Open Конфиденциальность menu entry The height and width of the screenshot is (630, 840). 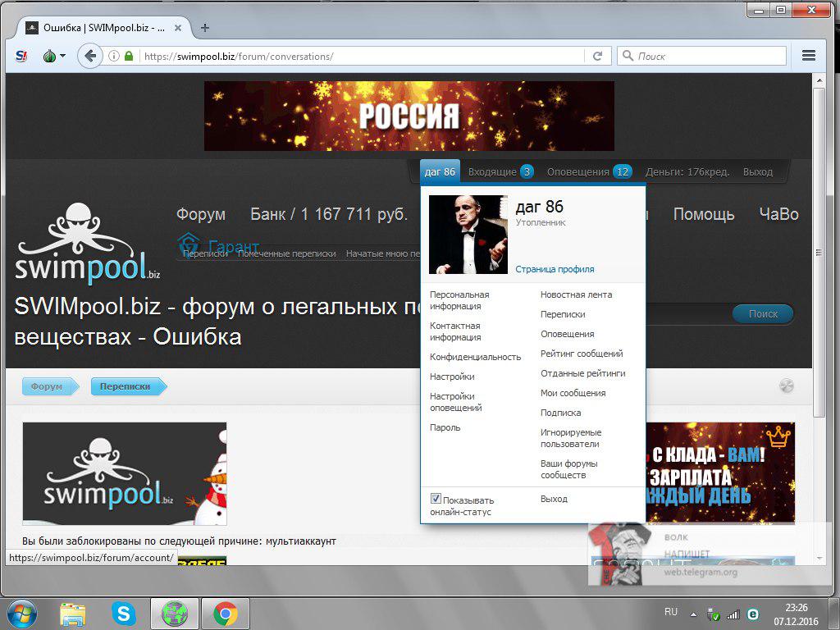pos(475,358)
